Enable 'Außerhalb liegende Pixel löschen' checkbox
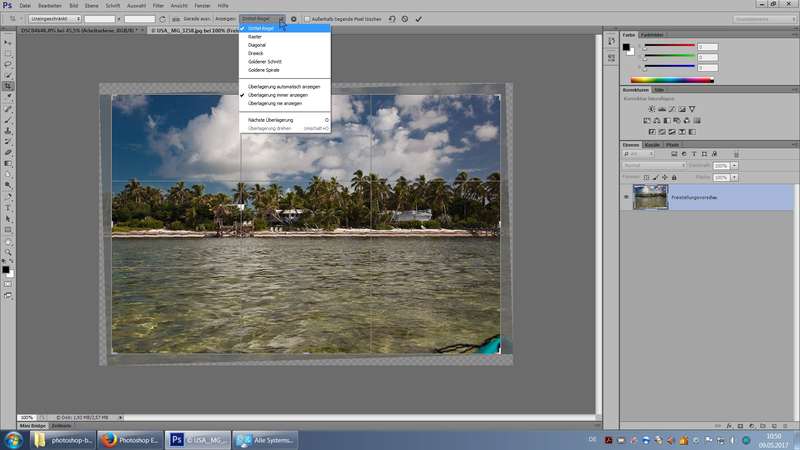 [309, 19]
